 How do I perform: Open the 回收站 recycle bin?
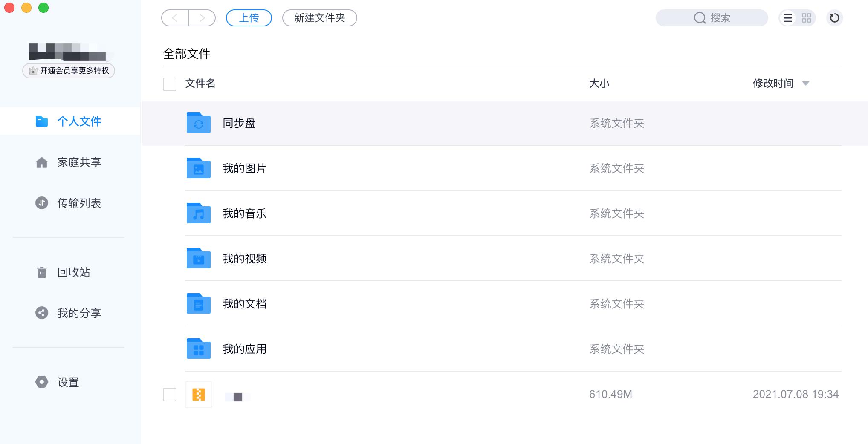pos(73,272)
